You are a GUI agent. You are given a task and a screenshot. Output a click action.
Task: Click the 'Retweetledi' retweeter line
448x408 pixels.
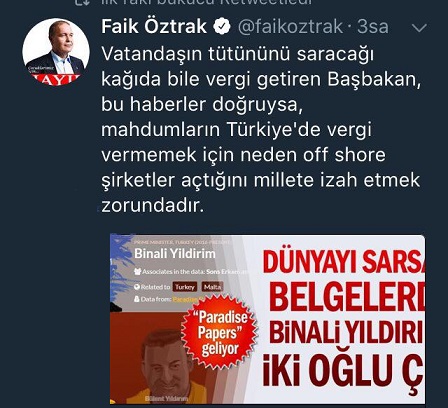pyautogui.click(x=207, y=2)
